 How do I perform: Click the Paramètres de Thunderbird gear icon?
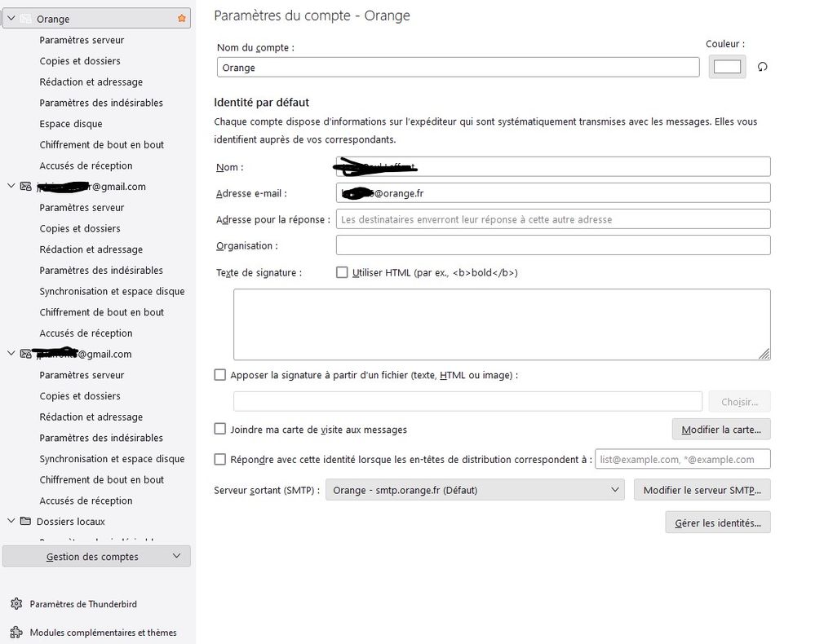tap(16, 604)
